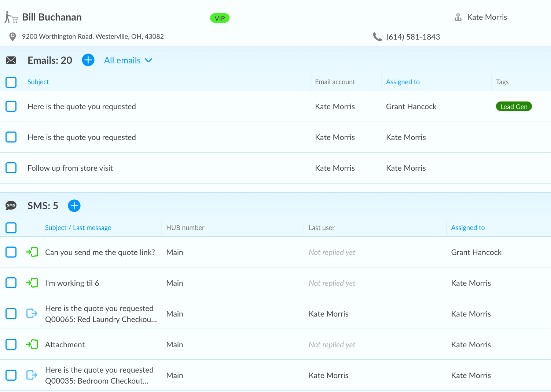Click the SMS speech bubble icon
The width and height of the screenshot is (551, 392).
coord(11,206)
